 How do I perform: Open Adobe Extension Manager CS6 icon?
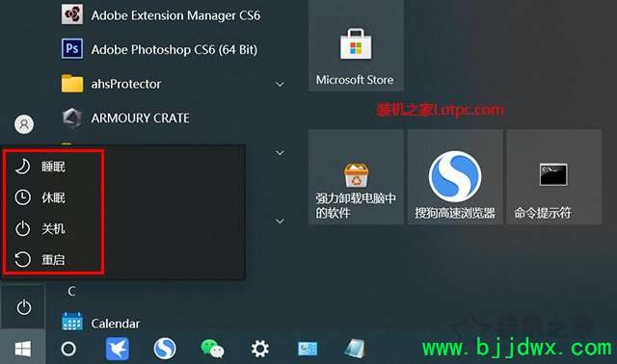coord(72,14)
